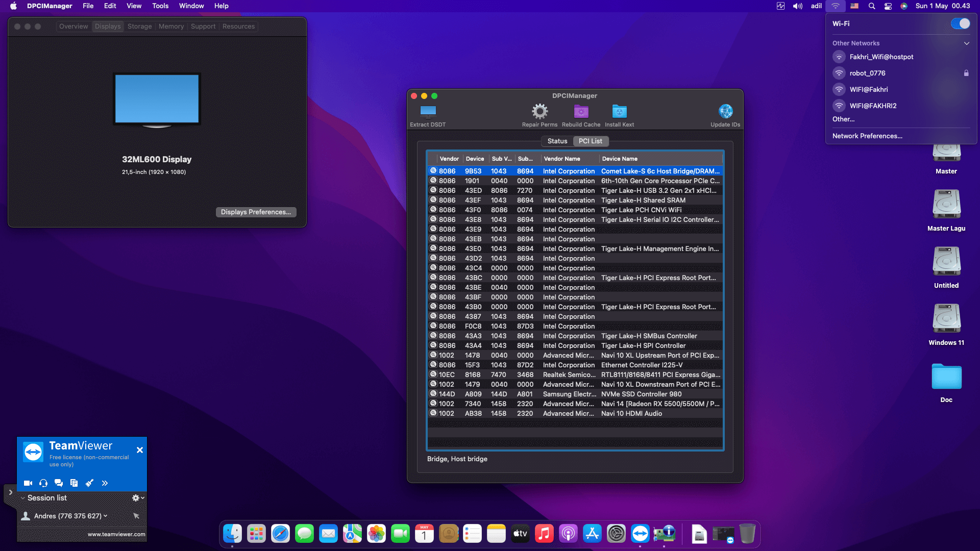Start TeamViewer video camera call
The width and height of the screenshot is (980, 551).
[28, 483]
